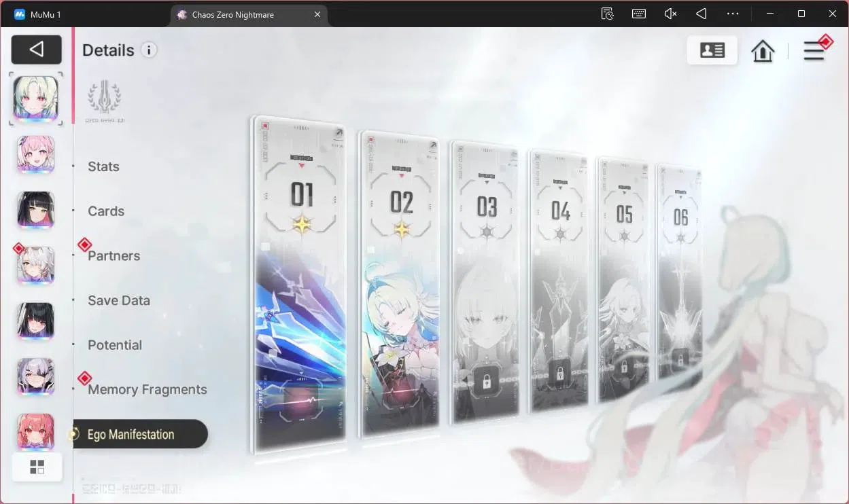Click the gold star on card 01
This screenshot has width=849, height=504.
tap(302, 223)
